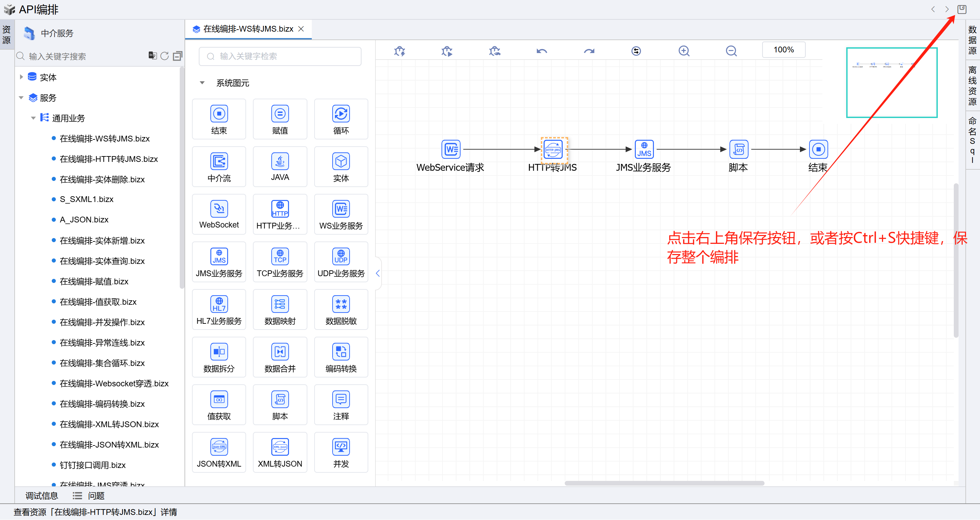Collapse the 系统图元 section
Image resolution: width=980 pixels, height=520 pixels.
(203, 83)
